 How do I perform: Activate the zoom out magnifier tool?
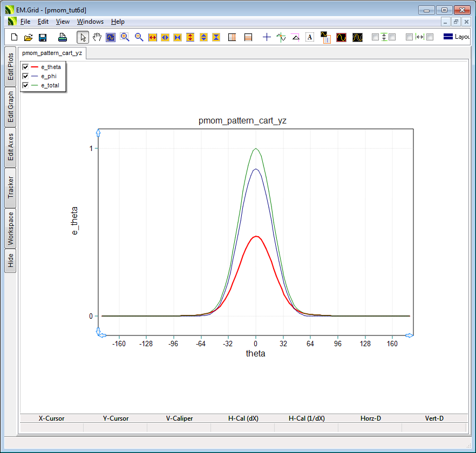coord(139,37)
